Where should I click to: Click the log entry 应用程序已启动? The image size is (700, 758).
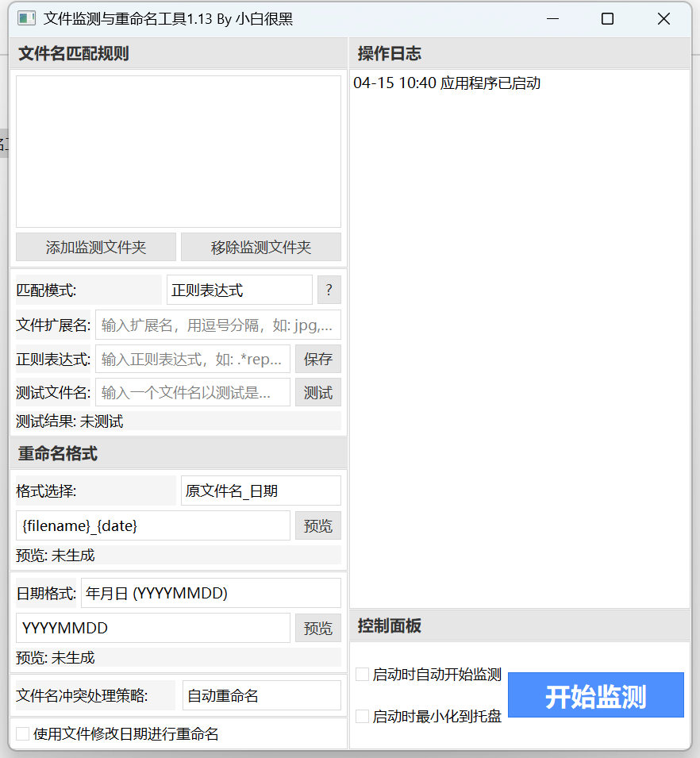[447, 83]
